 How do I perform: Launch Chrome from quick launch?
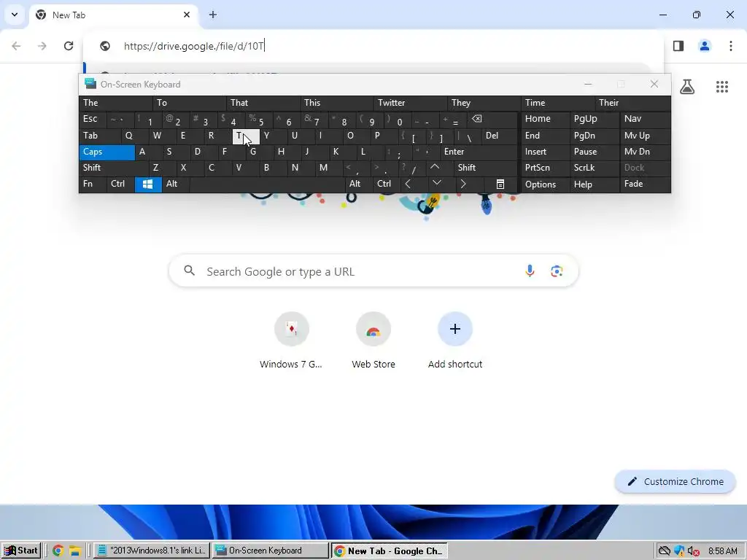(58, 551)
